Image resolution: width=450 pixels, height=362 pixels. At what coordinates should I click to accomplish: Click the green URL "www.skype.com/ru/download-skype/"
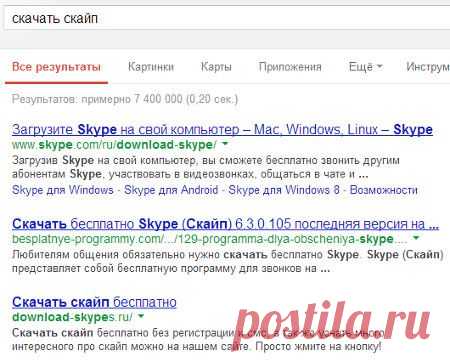pyautogui.click(x=114, y=145)
